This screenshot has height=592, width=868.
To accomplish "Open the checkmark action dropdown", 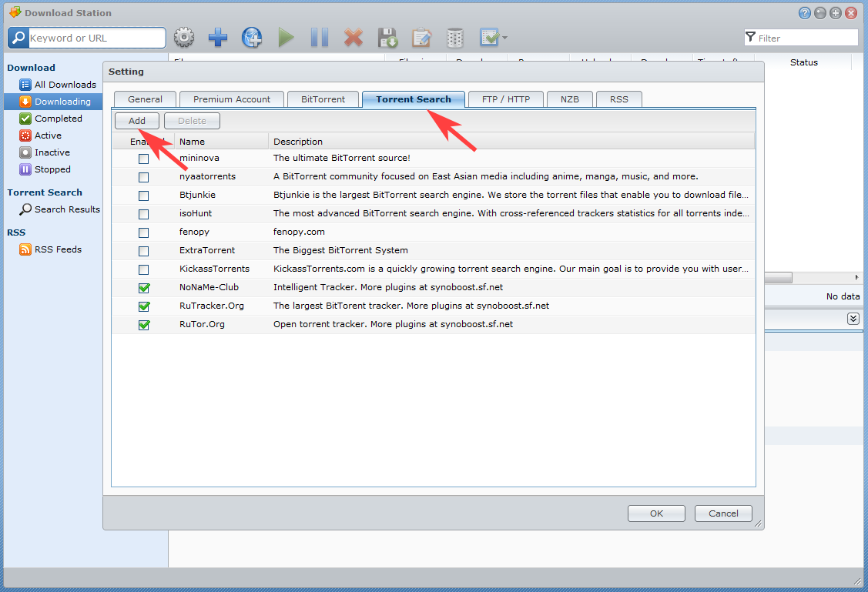I will click(493, 38).
